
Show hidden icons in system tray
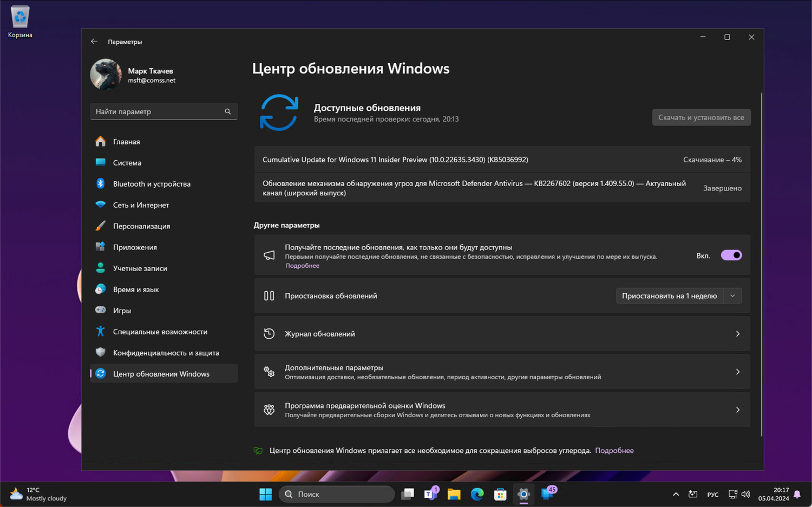point(676,494)
